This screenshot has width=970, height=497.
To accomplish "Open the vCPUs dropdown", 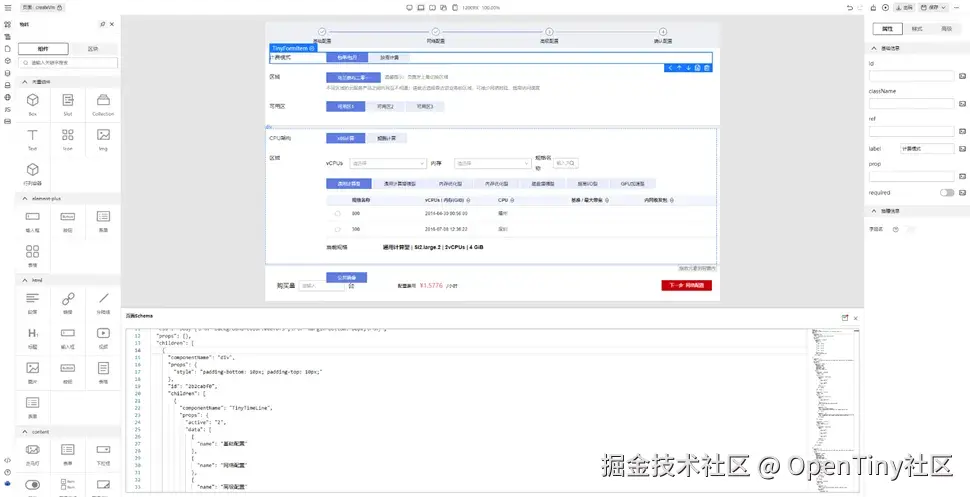I will tap(387, 163).
